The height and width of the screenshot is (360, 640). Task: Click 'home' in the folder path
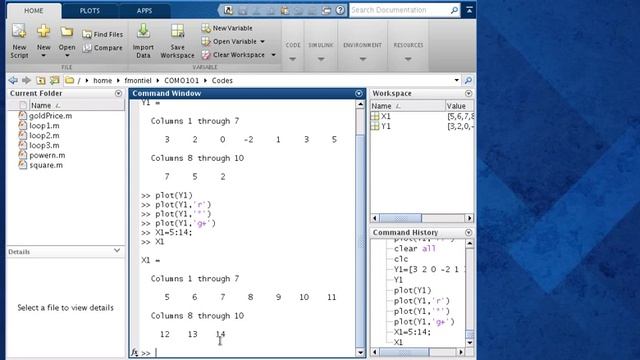[x=102, y=80]
